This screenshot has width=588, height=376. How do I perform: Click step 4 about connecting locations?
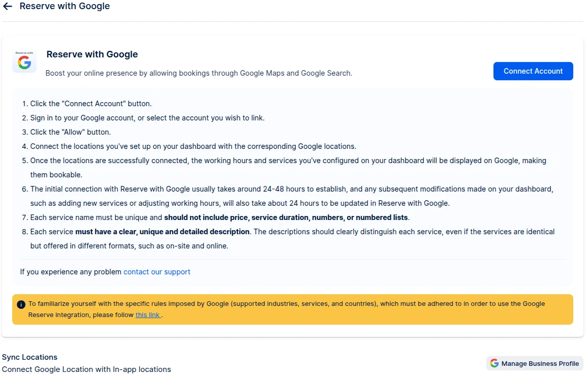pyautogui.click(x=193, y=146)
